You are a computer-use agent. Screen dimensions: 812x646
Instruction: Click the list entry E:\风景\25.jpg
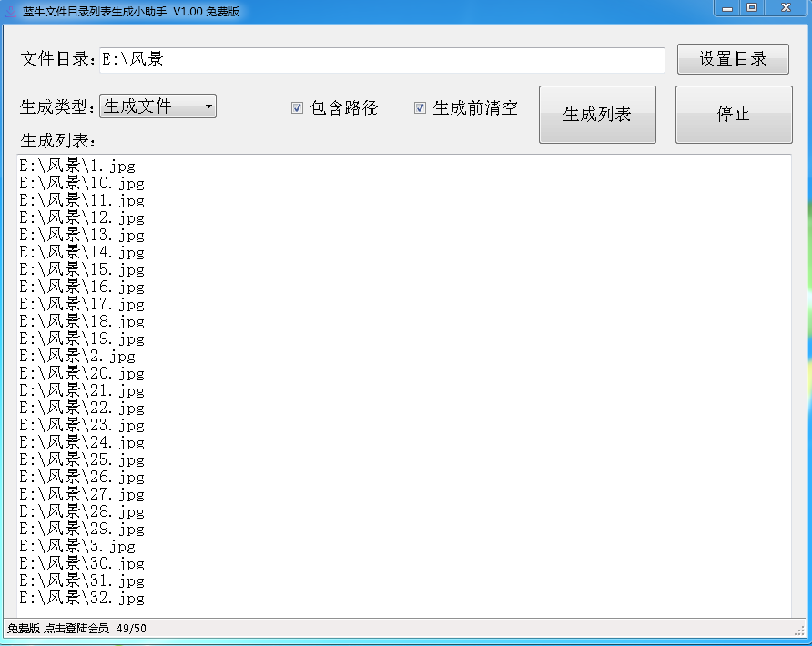coord(82,459)
